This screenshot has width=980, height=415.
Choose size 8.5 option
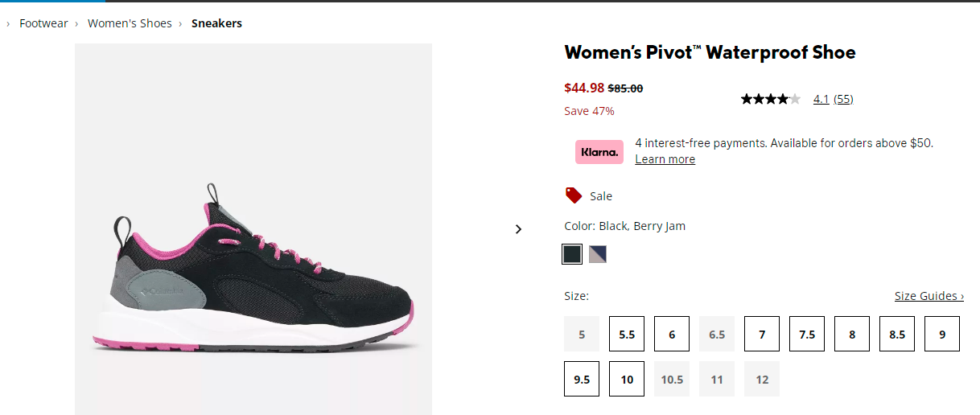click(897, 335)
